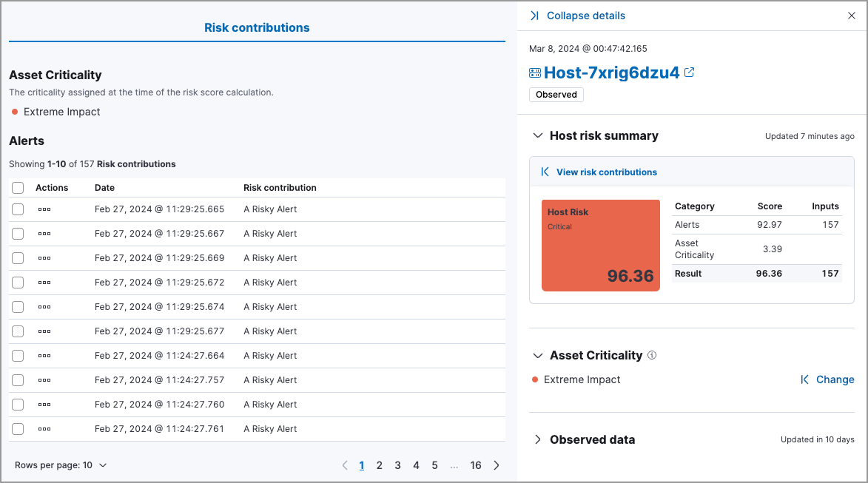This screenshot has height=483, width=868.
Task: Select the checkbox for the first alert row
Action: point(18,209)
